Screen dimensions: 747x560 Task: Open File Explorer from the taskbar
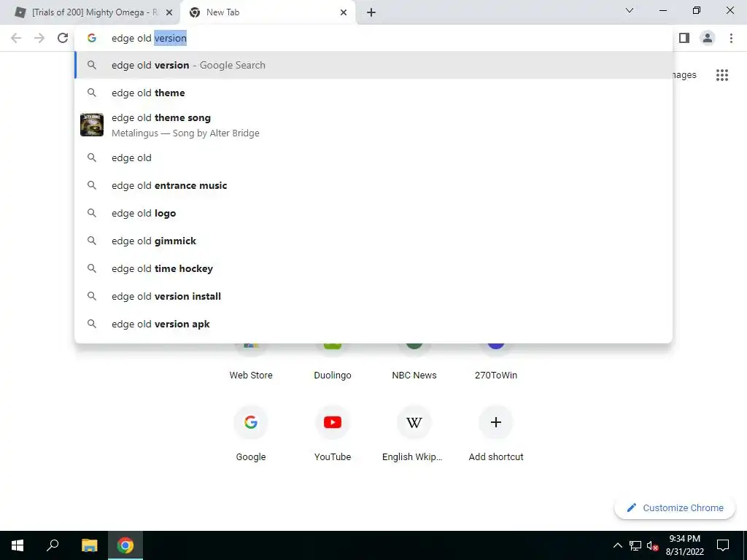(x=90, y=545)
